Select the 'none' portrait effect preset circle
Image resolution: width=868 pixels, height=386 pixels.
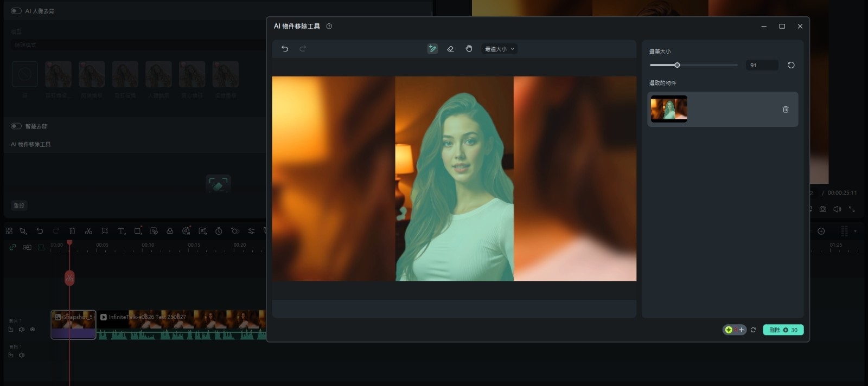click(x=25, y=74)
